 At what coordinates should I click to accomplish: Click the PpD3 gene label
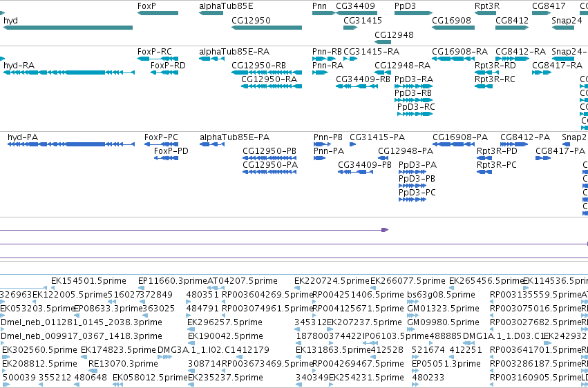(x=405, y=6)
